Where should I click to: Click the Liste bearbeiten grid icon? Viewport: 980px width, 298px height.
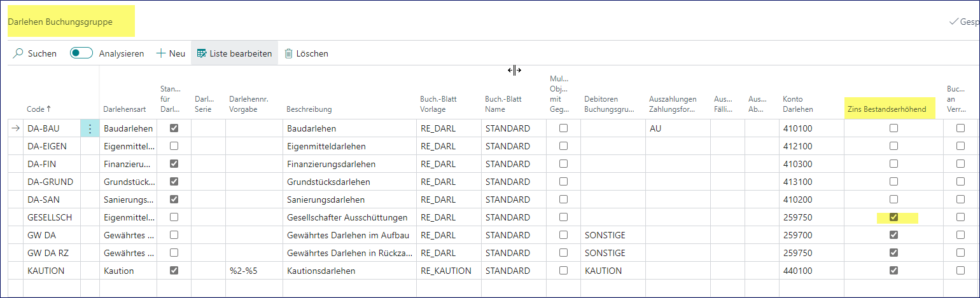[202, 54]
